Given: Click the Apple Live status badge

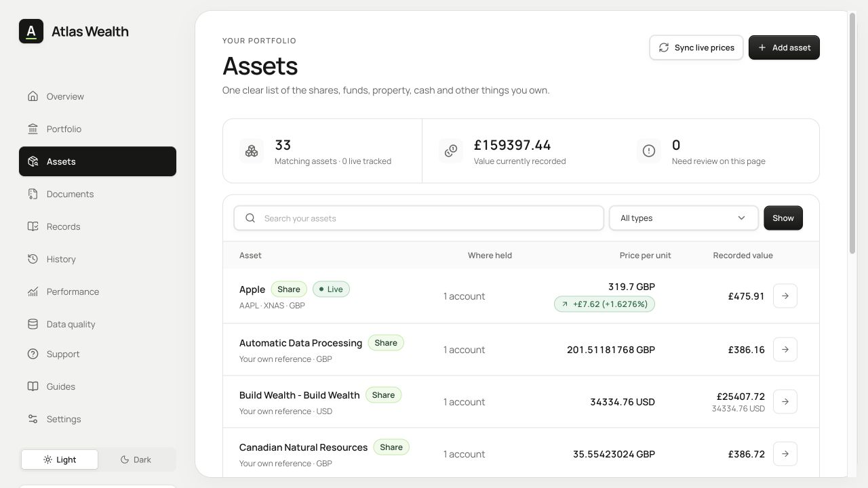Looking at the screenshot, I should point(331,289).
